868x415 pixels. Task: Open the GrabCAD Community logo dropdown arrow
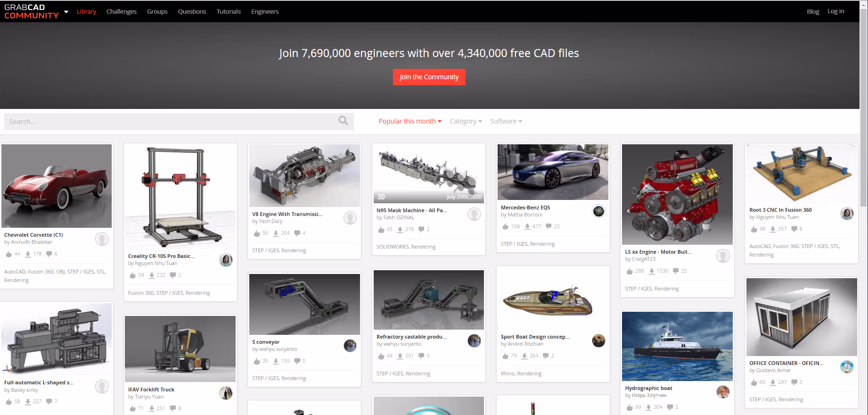66,12
